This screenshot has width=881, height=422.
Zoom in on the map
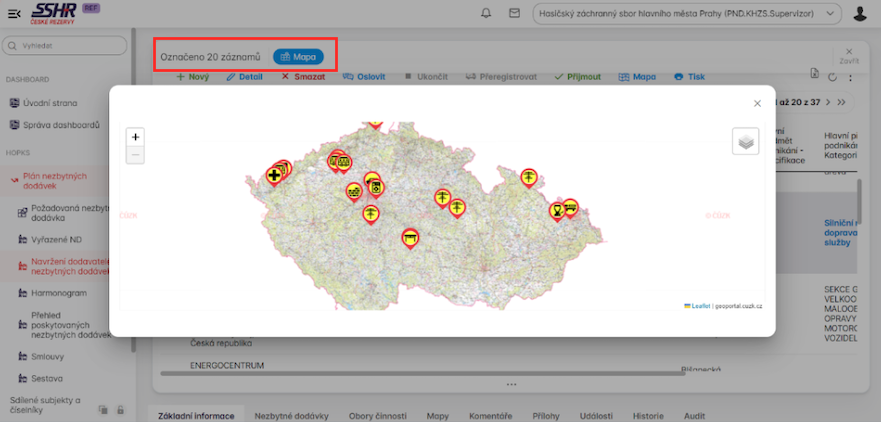(136, 136)
